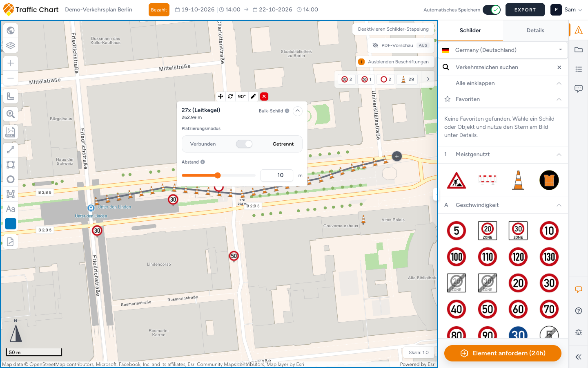Select the red-white barrier sign

(488, 180)
